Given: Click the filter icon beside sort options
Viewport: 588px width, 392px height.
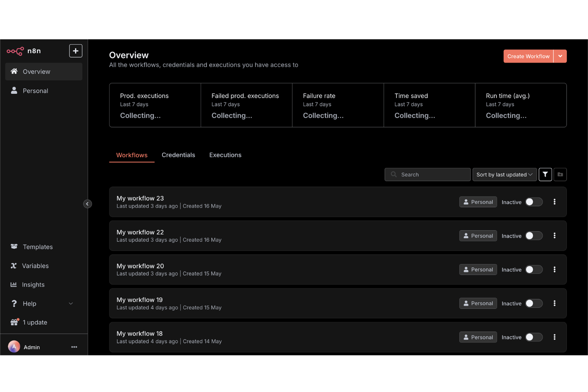Looking at the screenshot, I should (545, 174).
